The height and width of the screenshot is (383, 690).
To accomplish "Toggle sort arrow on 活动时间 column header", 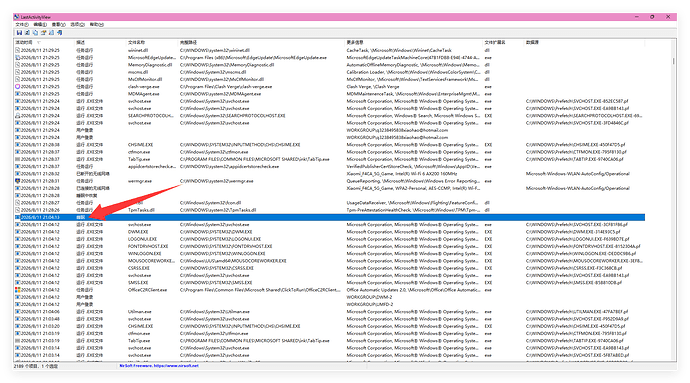I will (x=39, y=43).
